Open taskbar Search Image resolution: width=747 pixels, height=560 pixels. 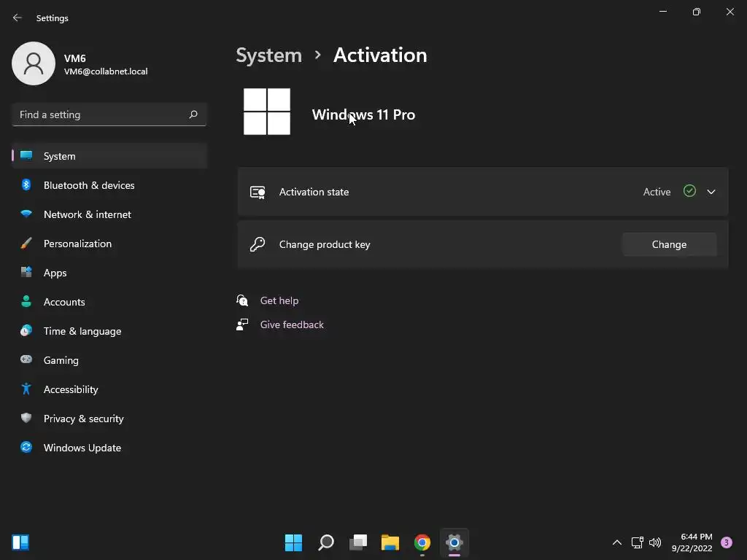tap(326, 542)
